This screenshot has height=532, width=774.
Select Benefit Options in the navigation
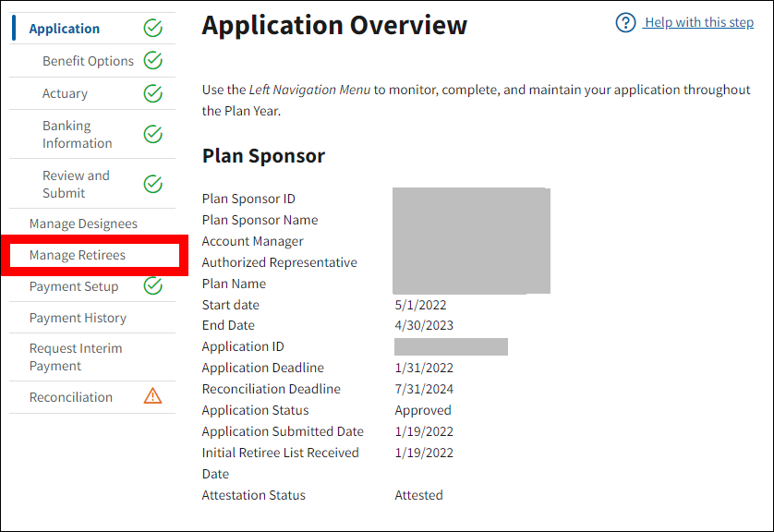click(88, 61)
